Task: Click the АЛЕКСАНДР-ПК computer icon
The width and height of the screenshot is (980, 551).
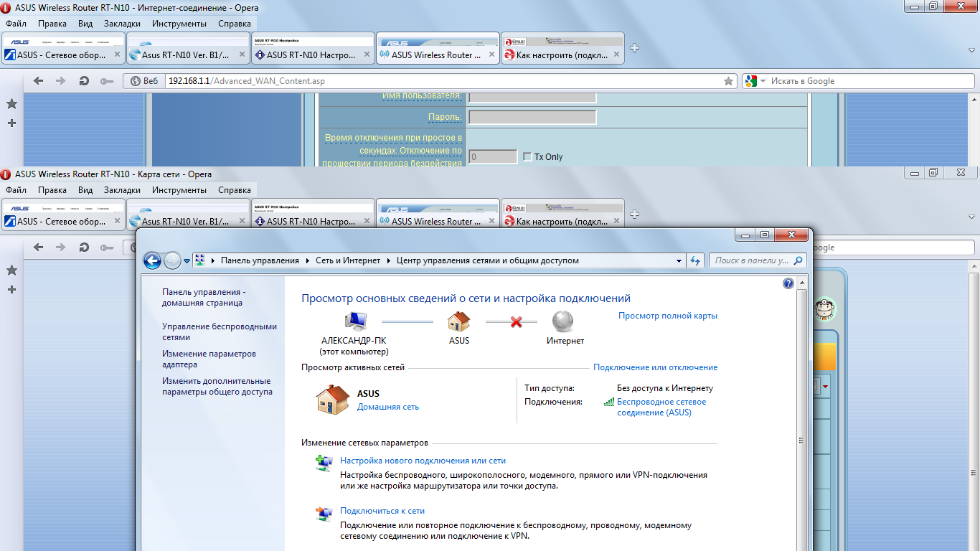Action: (x=354, y=321)
